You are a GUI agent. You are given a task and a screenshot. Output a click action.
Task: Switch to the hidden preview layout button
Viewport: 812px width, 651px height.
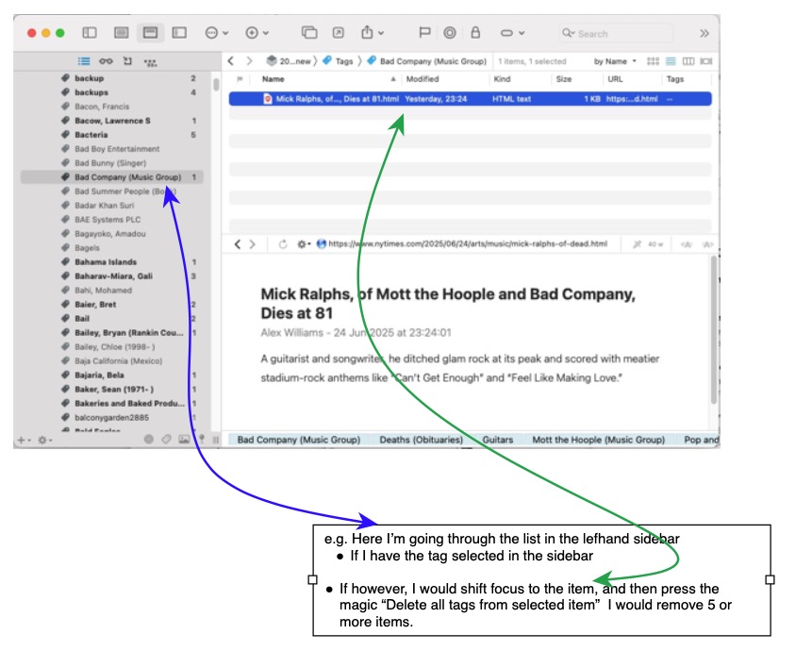click(x=121, y=33)
